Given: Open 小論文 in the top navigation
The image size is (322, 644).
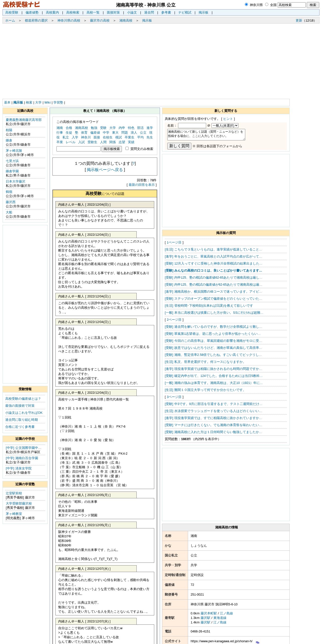Looking at the screenshot, I should tap(132, 13).
